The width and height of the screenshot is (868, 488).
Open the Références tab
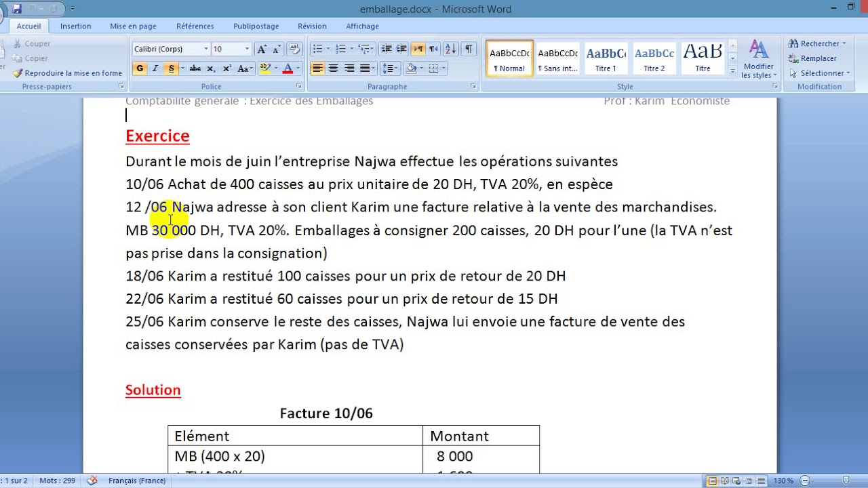[195, 26]
